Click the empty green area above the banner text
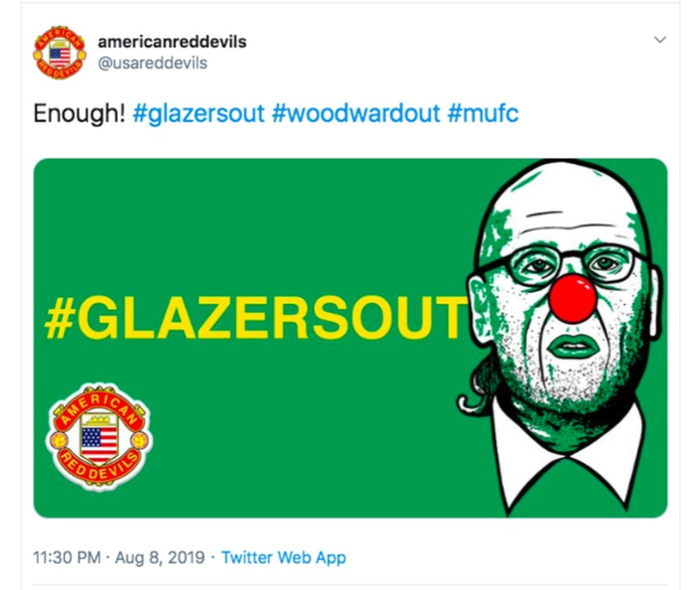The height and width of the screenshot is (590, 700). pos(254,219)
